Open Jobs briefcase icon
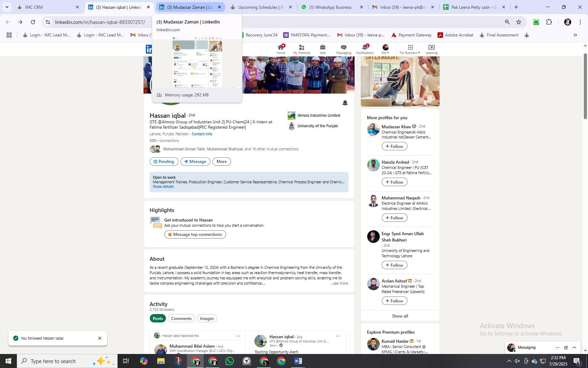Viewport: 588px width, 368px height. pyautogui.click(x=323, y=49)
